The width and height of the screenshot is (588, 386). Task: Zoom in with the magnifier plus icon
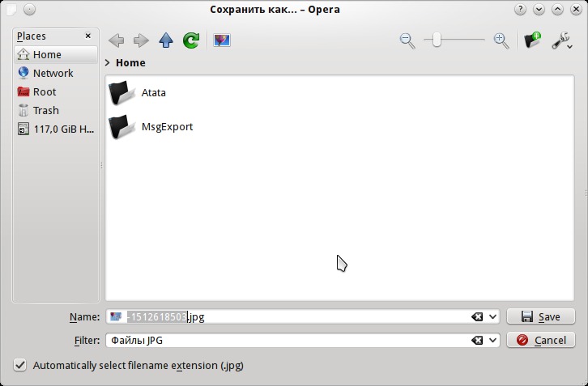tap(501, 40)
